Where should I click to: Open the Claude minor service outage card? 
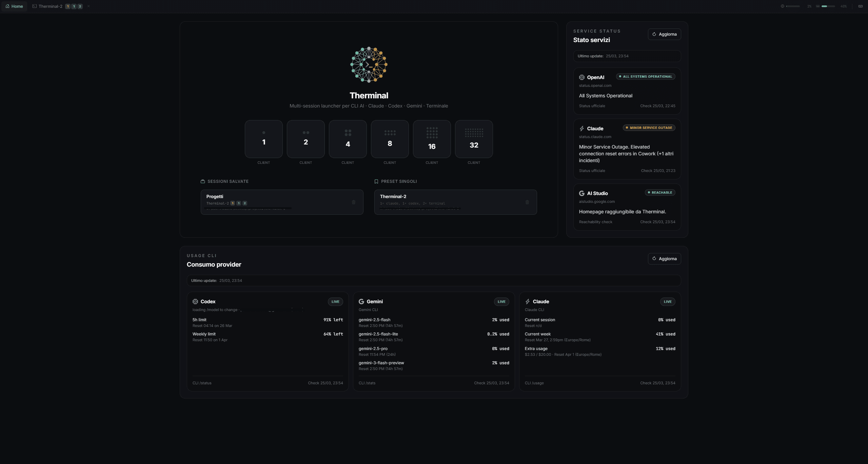pos(627,153)
